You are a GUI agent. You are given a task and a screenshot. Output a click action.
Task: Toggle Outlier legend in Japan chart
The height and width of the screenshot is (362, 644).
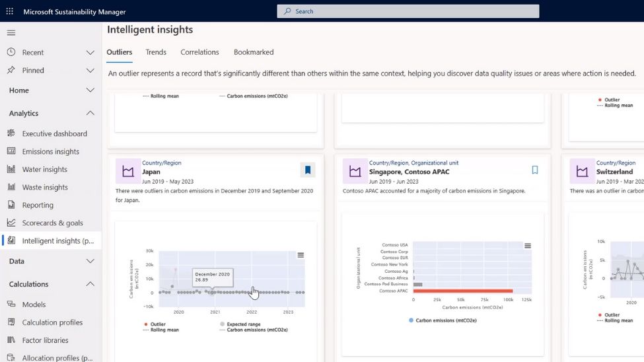tap(155, 324)
